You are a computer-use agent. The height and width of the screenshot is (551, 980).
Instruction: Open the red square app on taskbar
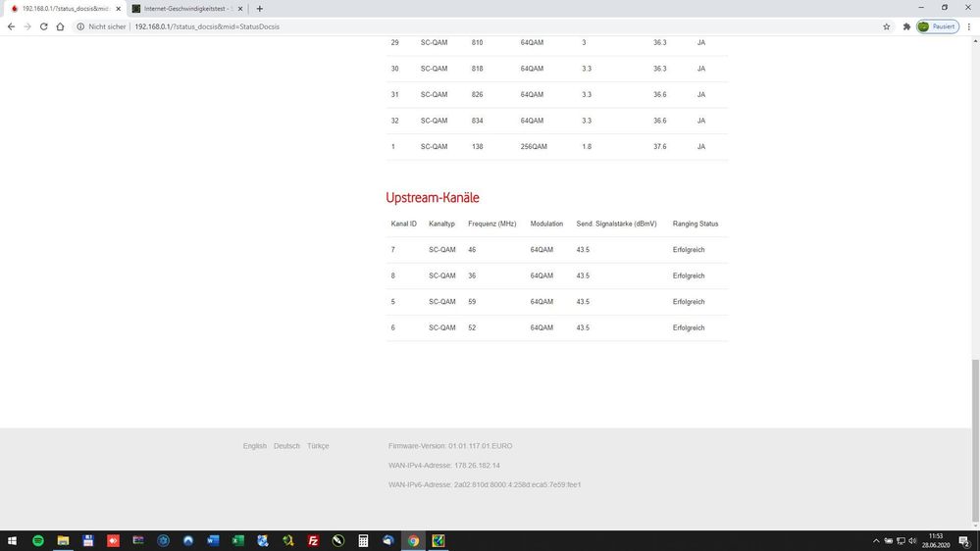(x=113, y=540)
